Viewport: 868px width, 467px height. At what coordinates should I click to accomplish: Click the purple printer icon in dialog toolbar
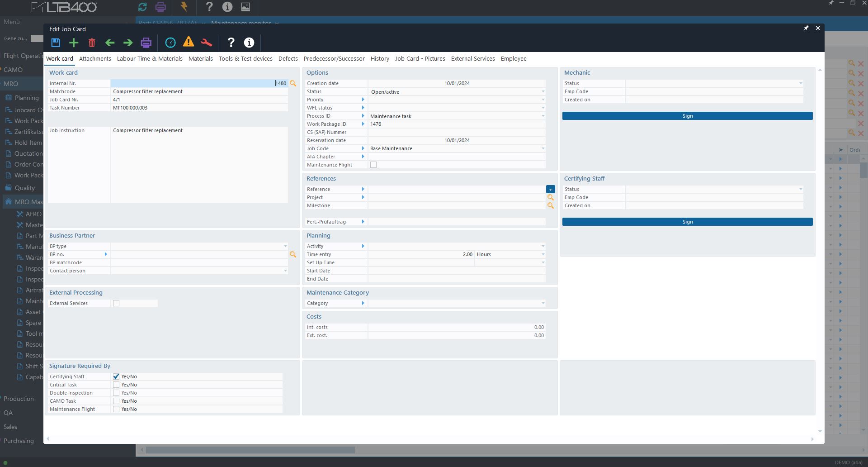coord(146,43)
